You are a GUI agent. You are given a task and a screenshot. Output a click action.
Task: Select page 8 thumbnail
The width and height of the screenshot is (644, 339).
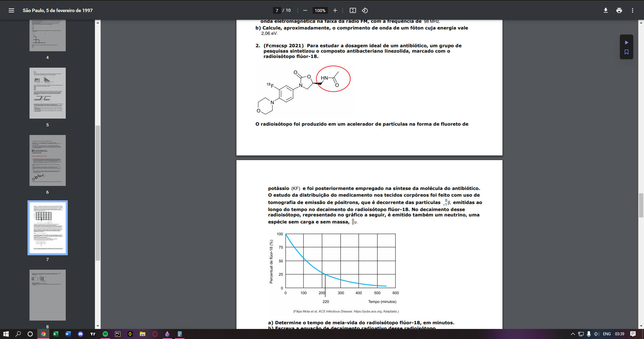point(48,295)
